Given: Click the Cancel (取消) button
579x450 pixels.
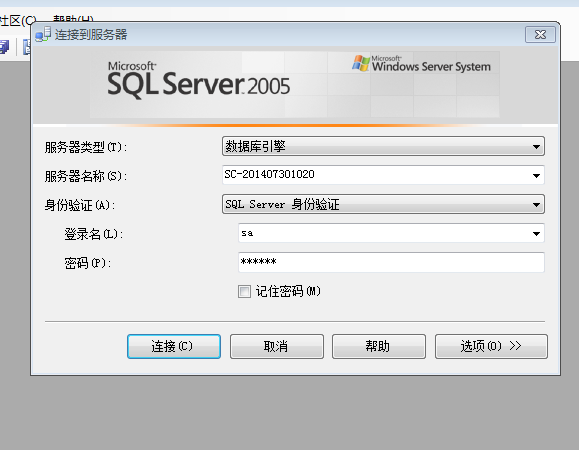Looking at the screenshot, I should tap(277, 346).
